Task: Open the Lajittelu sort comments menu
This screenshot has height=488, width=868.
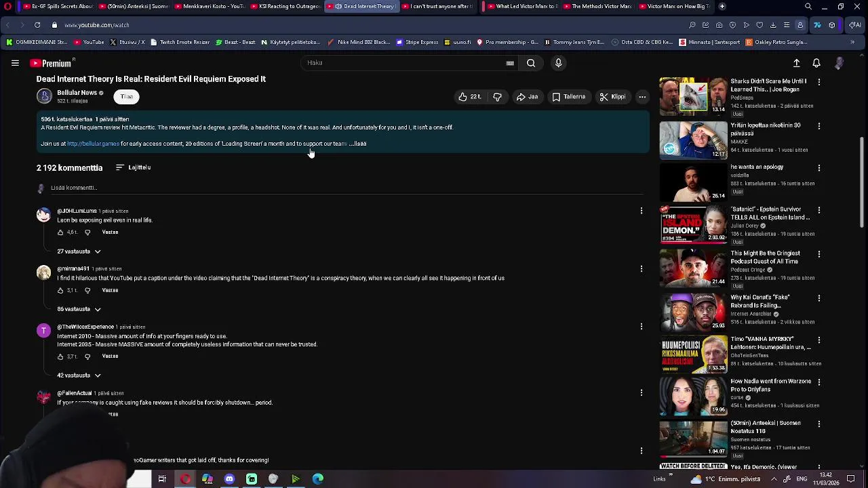Action: coord(133,167)
